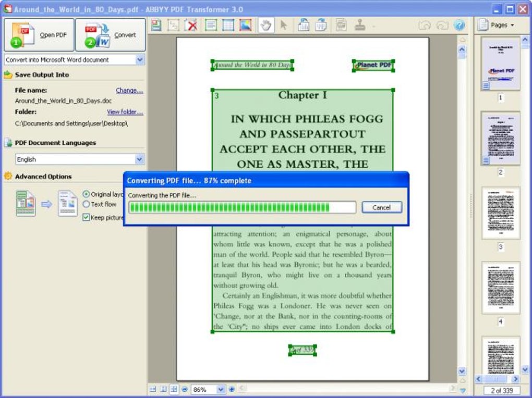Screen dimensions: 532x398
Task: Click the Change... file name link
Action: coord(129,90)
